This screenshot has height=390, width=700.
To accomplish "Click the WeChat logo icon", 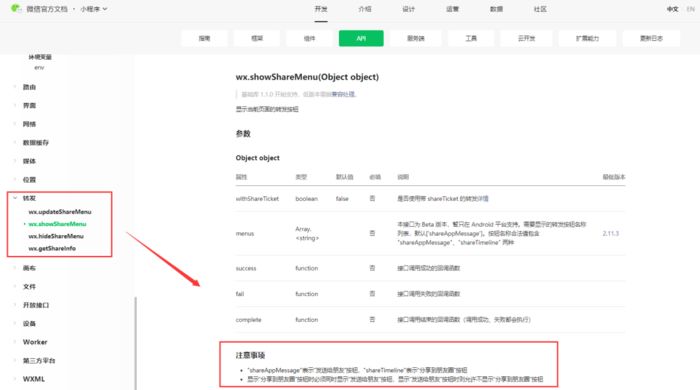I will point(16,8).
